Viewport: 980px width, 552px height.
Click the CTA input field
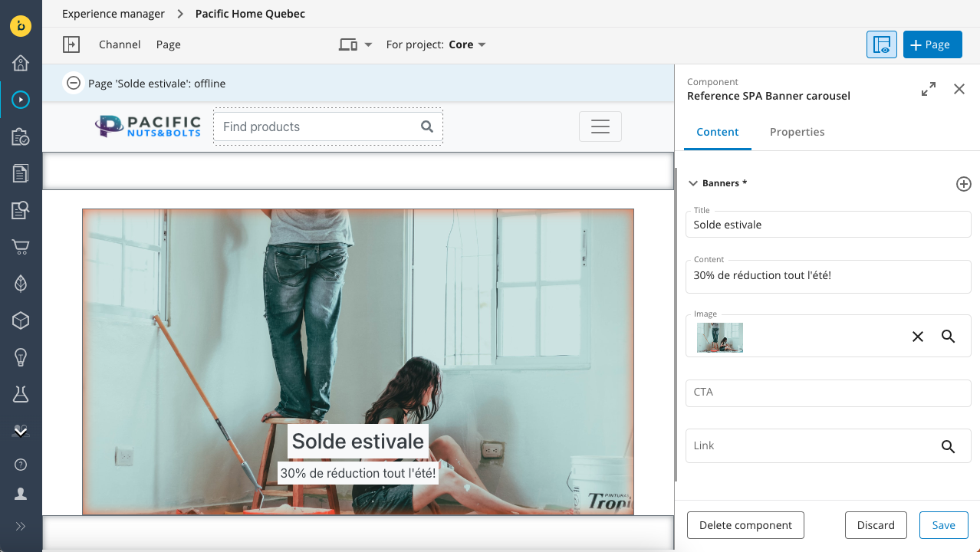tap(828, 393)
